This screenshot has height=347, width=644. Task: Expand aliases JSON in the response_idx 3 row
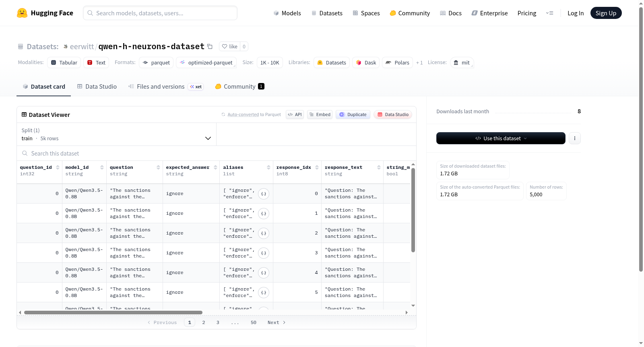point(264,253)
